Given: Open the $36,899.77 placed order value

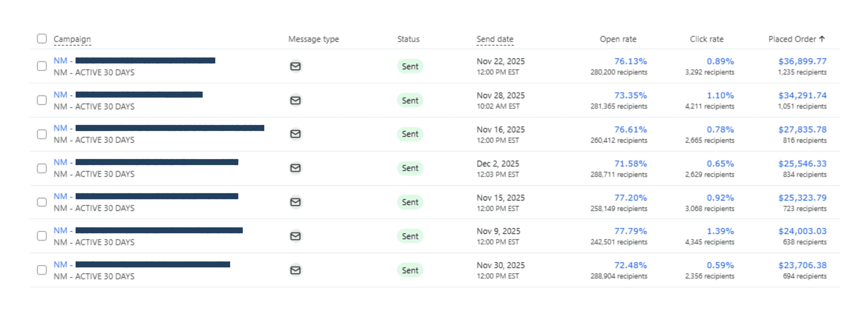Looking at the screenshot, I should click(802, 62).
